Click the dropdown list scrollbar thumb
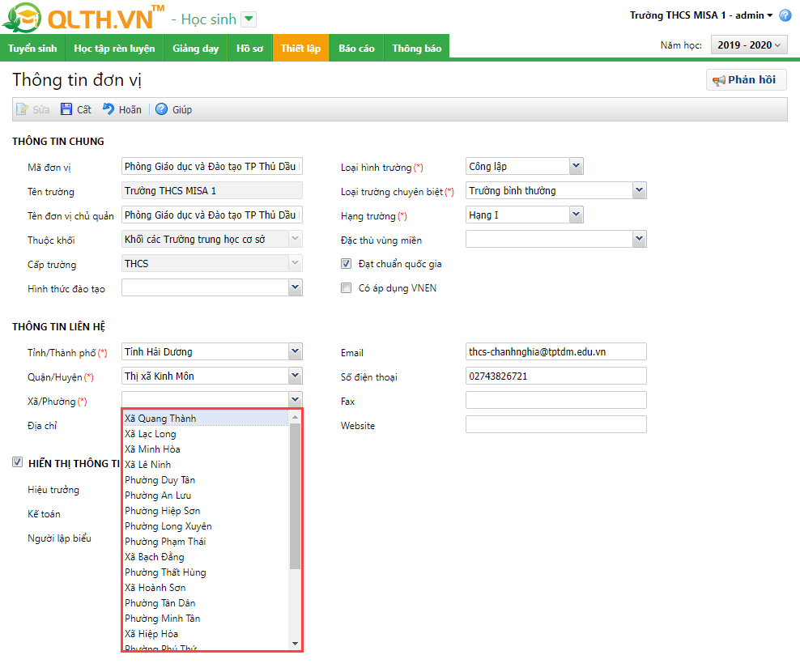 pos(295,496)
